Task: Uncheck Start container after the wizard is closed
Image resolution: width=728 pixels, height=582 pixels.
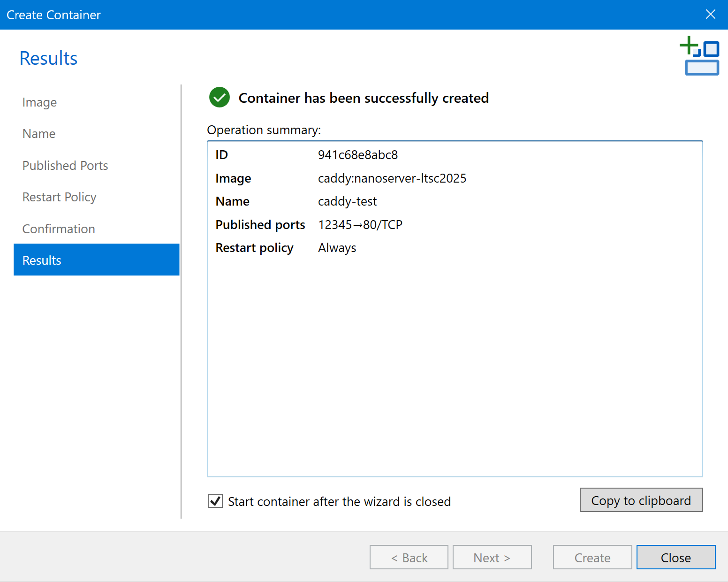Action: coord(215,501)
